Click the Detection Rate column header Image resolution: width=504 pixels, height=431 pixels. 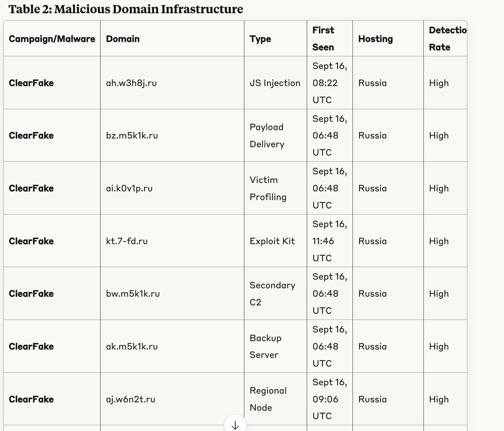pyautogui.click(x=448, y=39)
